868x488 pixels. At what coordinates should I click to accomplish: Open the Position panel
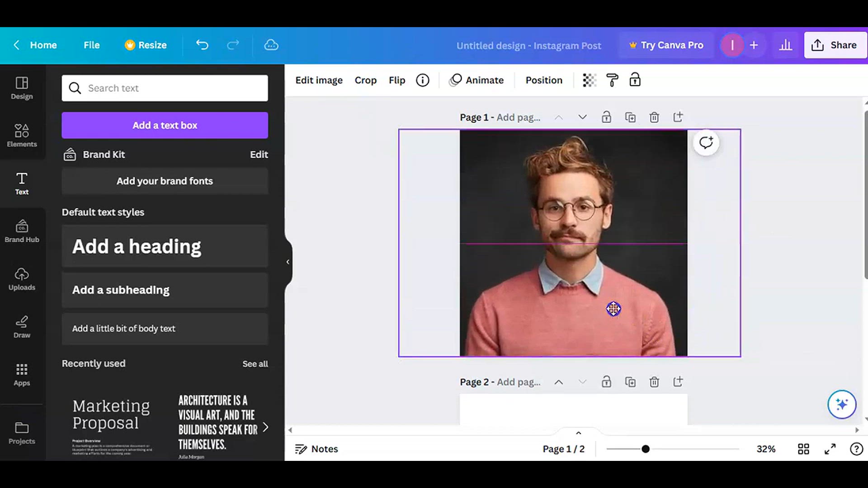(x=544, y=80)
